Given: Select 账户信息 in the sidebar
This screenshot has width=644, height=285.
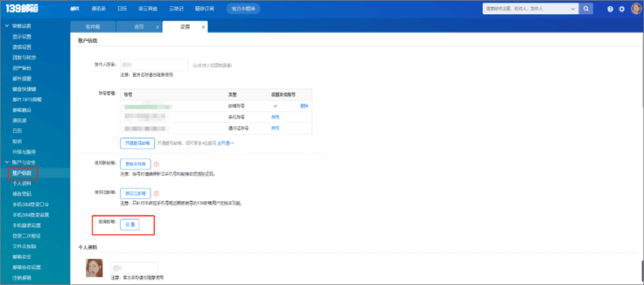Looking at the screenshot, I should pos(22,173).
